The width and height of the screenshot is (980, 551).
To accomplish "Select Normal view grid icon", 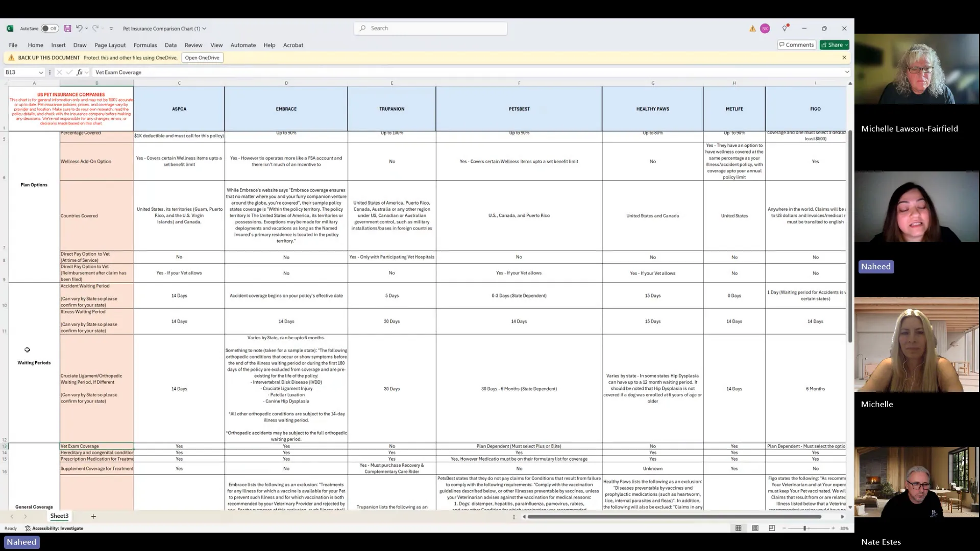I will pyautogui.click(x=738, y=528).
